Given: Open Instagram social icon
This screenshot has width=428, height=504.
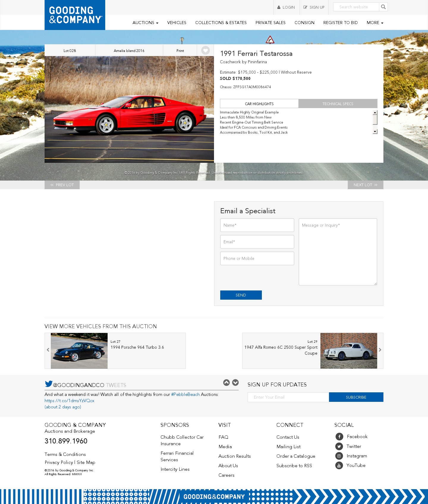Looking at the screenshot, I should (x=339, y=456).
